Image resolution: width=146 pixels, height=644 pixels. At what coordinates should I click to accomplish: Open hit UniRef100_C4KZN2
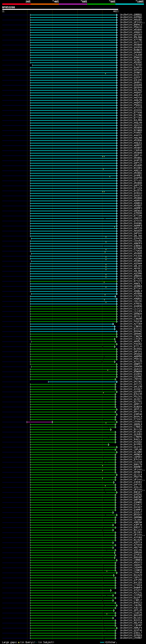pos(131,605)
